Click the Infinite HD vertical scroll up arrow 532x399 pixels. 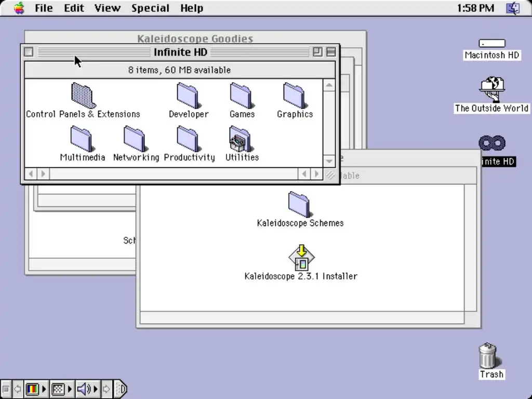point(329,85)
